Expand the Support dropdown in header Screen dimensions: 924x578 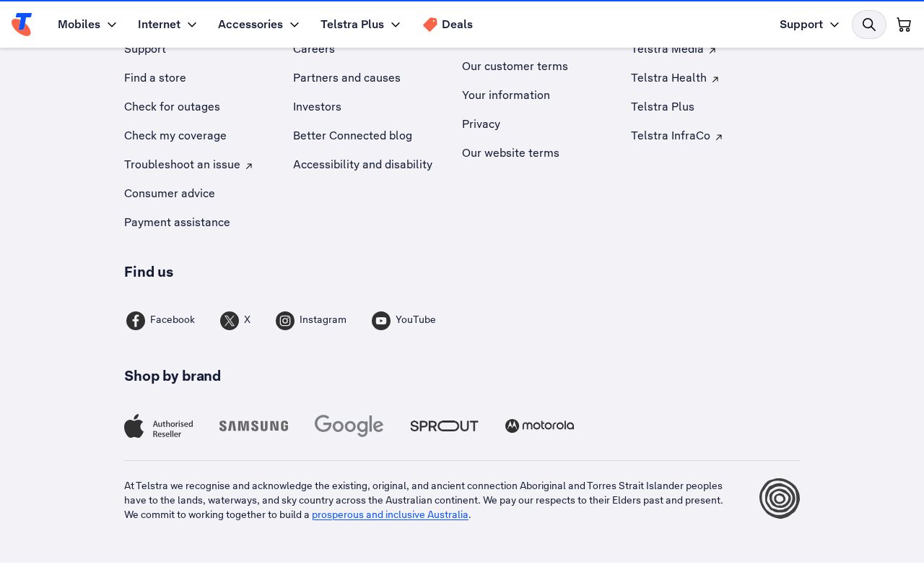[x=809, y=25]
